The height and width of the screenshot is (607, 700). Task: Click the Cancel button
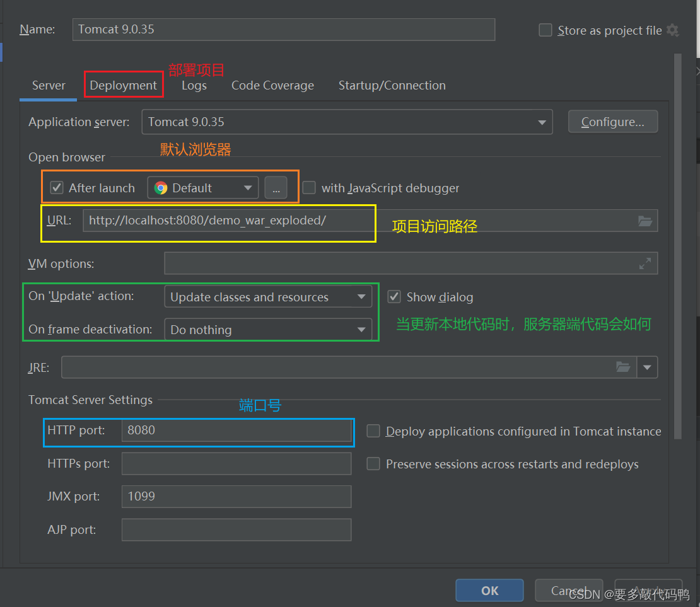point(569,590)
